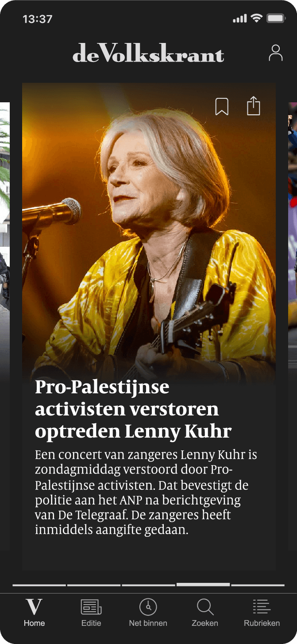Jump to the first carousel page indicator
The height and width of the screenshot is (644, 297).
click(x=39, y=585)
